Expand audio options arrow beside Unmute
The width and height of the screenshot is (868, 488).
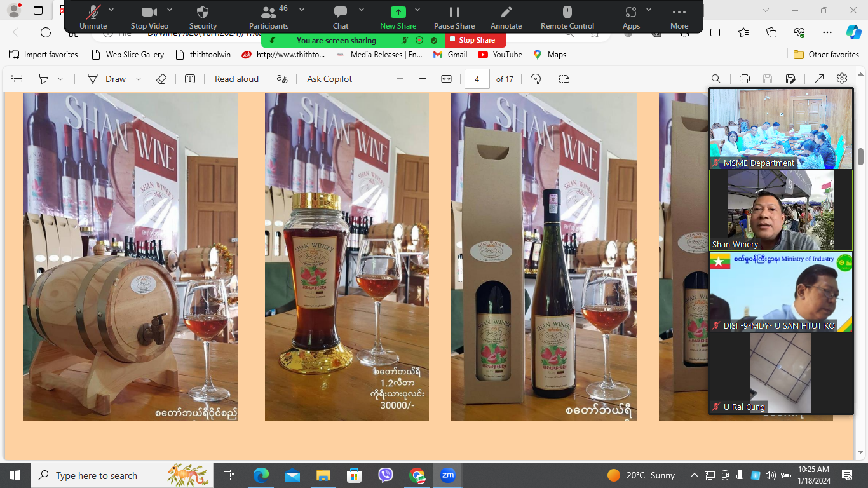(111, 10)
